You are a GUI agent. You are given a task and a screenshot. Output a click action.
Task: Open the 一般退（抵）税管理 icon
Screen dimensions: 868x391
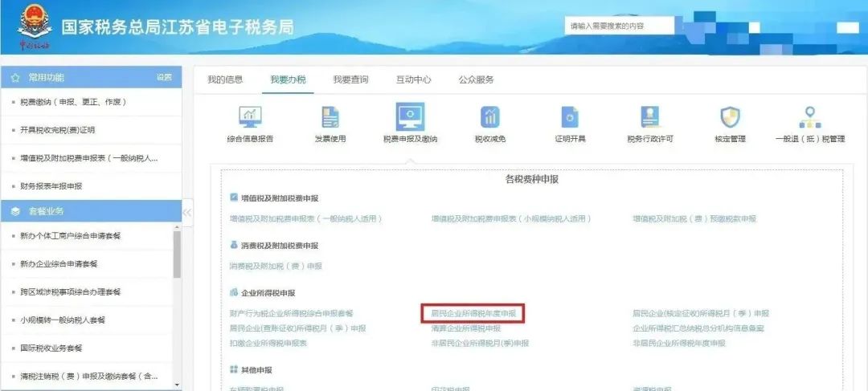tap(810, 116)
